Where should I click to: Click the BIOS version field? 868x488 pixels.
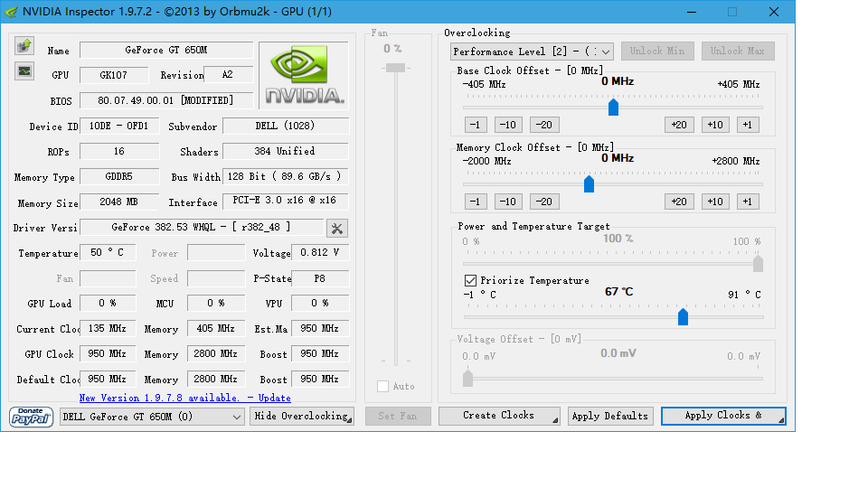click(x=166, y=100)
